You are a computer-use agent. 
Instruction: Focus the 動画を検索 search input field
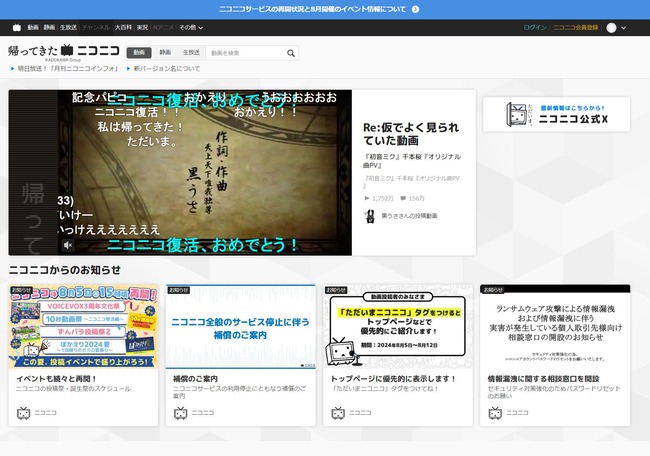(x=245, y=53)
